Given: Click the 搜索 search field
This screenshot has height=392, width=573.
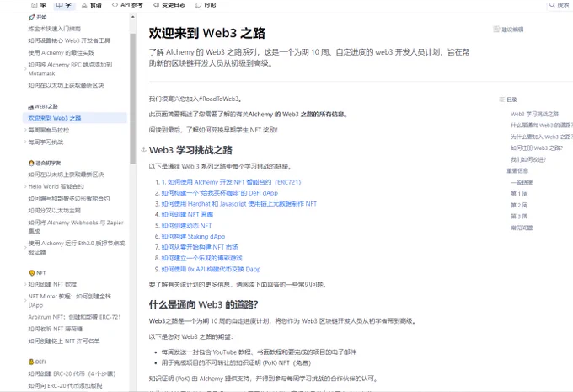Looking at the screenshot, I should click(560, 5).
